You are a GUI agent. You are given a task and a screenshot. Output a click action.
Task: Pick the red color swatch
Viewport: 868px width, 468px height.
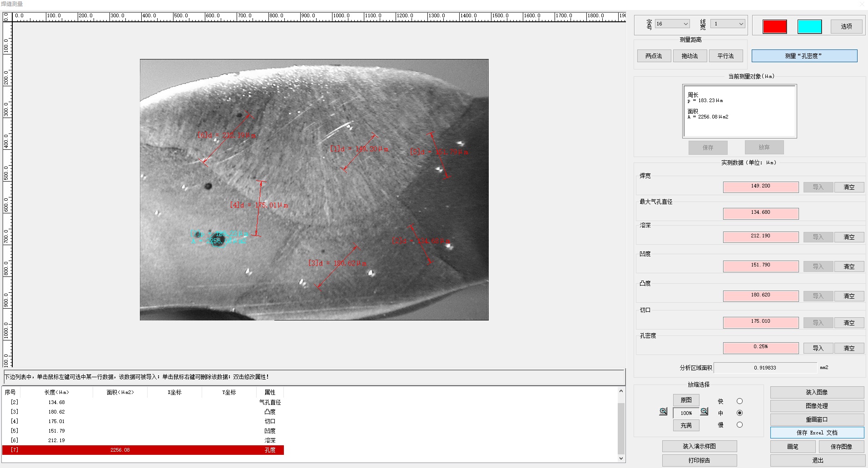[x=775, y=26]
